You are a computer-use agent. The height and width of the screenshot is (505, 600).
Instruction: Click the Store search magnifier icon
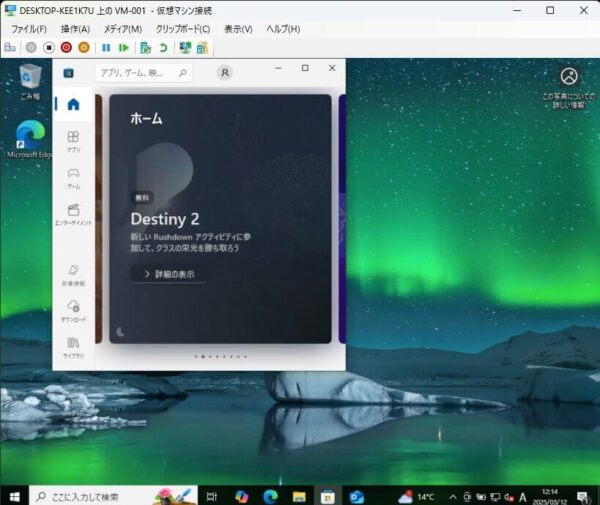(183, 73)
